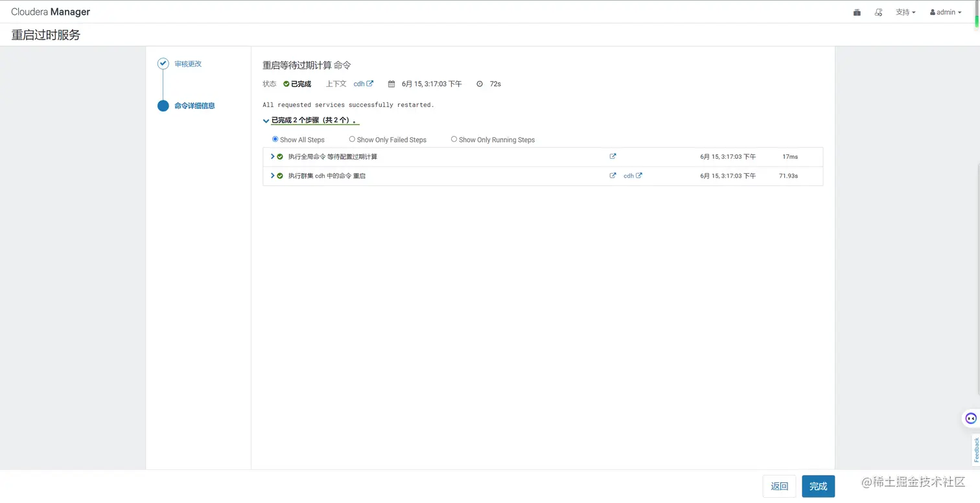Click the Cloudera Manager logo
980x503 pixels.
tap(51, 12)
